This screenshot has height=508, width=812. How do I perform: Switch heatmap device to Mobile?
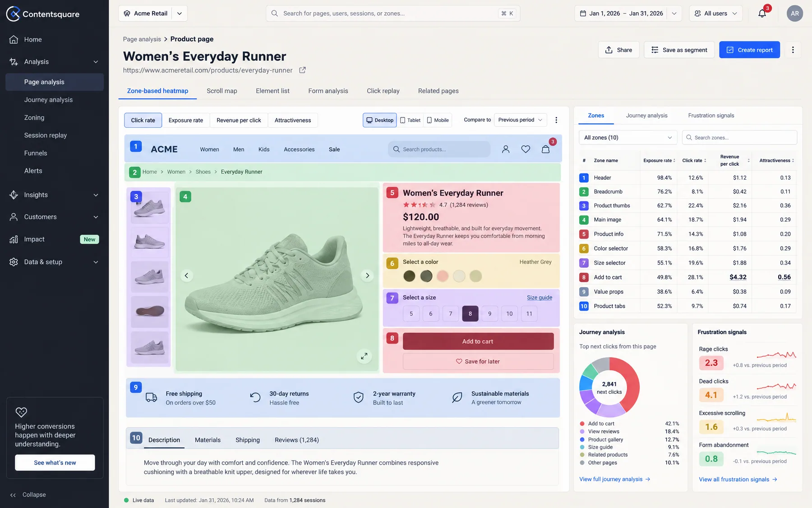click(438, 120)
